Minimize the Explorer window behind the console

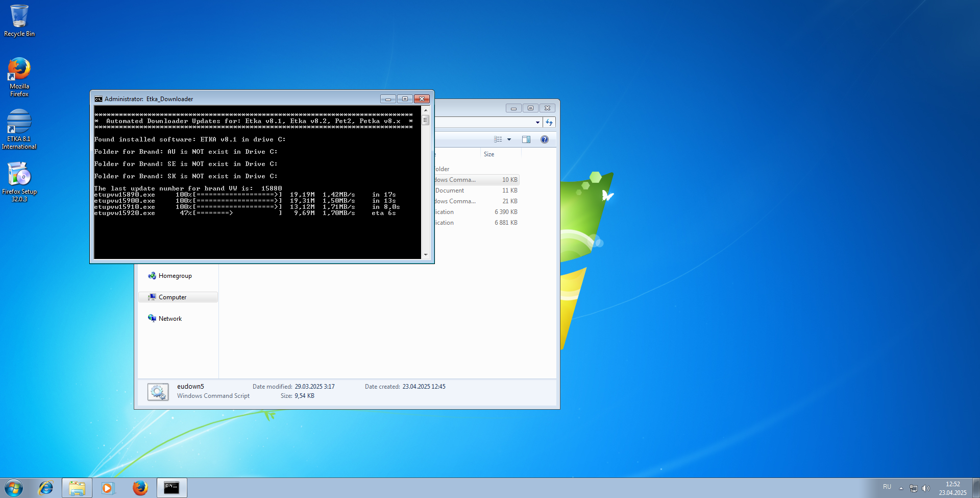513,108
